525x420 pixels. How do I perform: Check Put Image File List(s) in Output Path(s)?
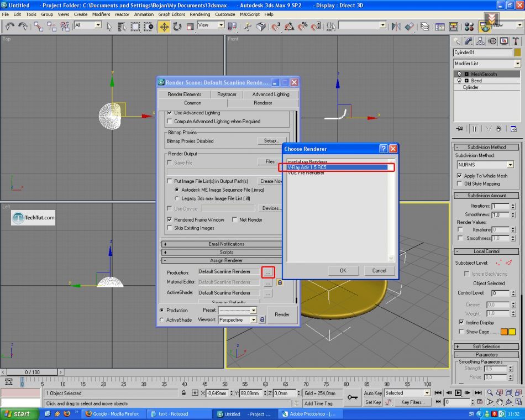click(170, 181)
